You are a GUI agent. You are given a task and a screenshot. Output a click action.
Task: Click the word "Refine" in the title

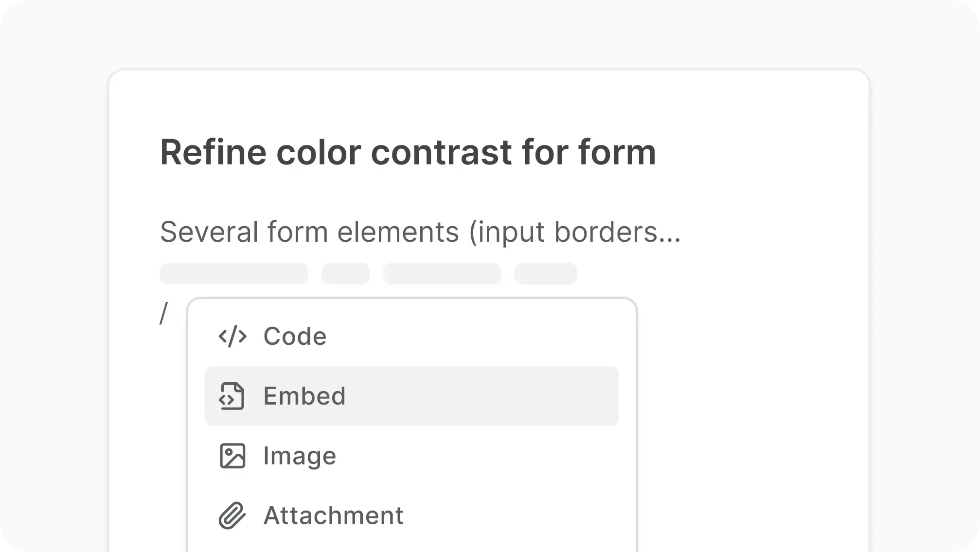click(213, 152)
